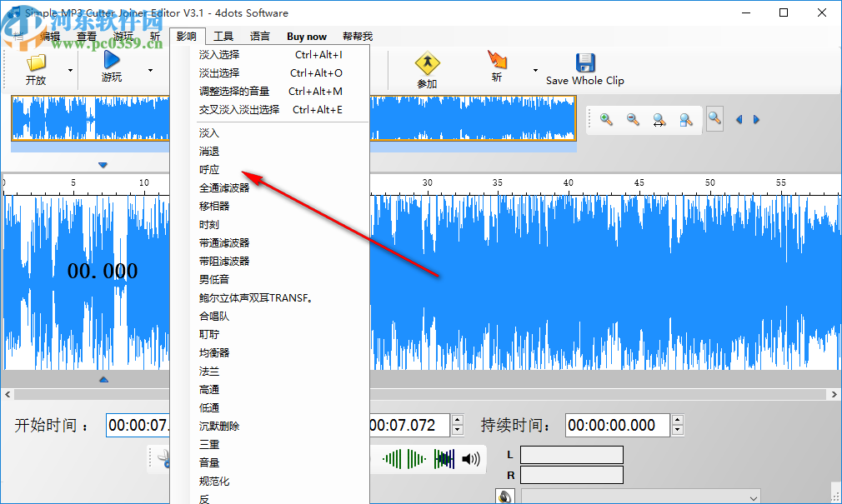Click the microphone record toggle at bottom
Screen dimensions: 842x504
505,496
